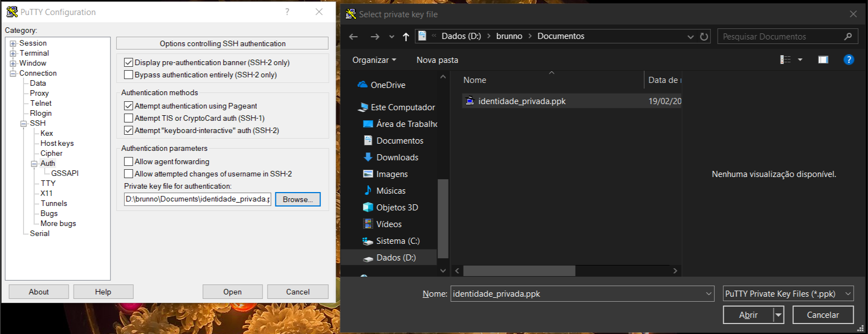The height and width of the screenshot is (334, 868).
Task: Open the blue Help question mark
Action: [x=849, y=60]
